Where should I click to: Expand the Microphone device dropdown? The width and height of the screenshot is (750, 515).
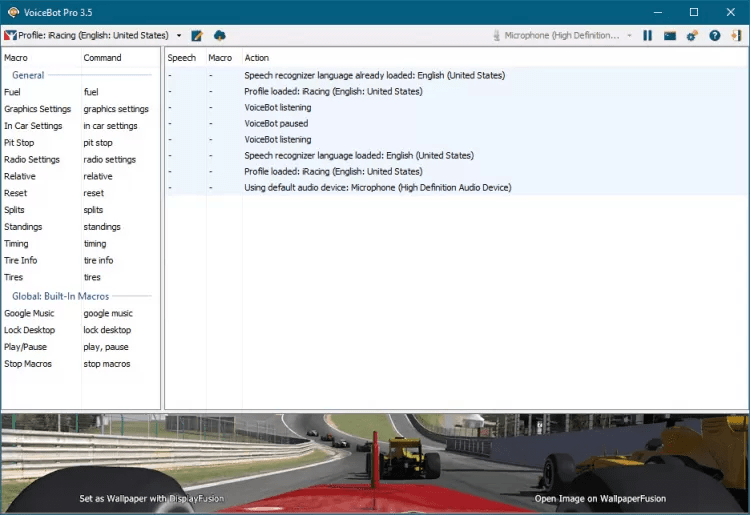(x=629, y=35)
